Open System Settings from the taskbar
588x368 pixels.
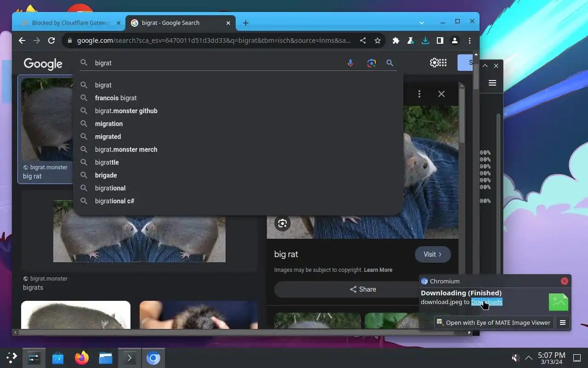pyautogui.click(x=34, y=358)
